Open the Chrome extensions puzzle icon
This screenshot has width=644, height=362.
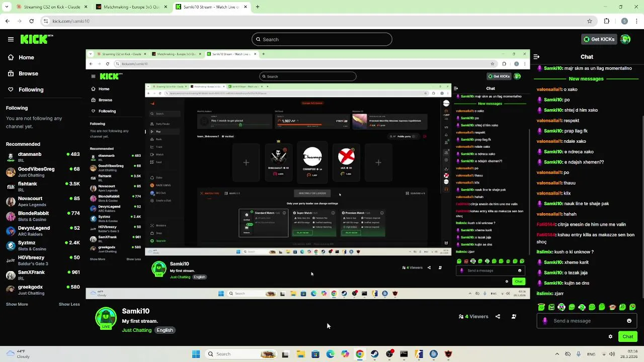pos(606,21)
